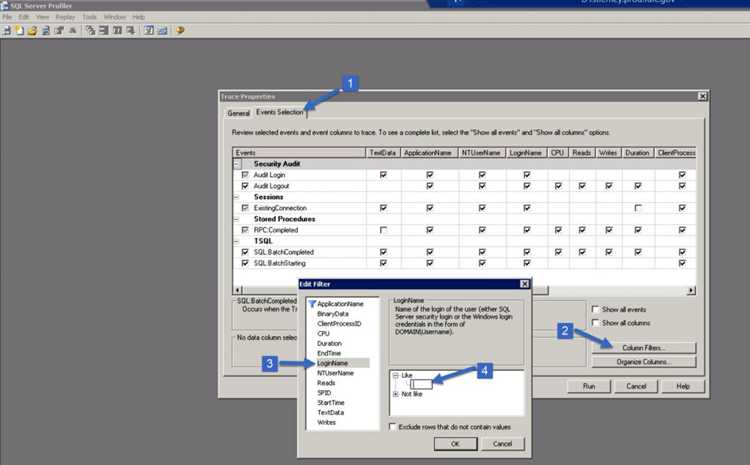Viewport: 750px width, 465px height.
Task: Enable the Show all events checkbox
Action: (596, 310)
